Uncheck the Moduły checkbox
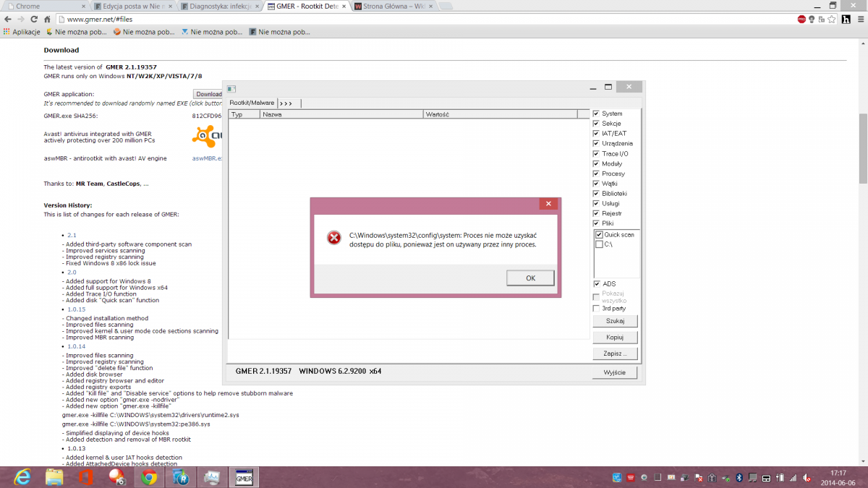The height and width of the screenshot is (488, 868). [x=596, y=164]
